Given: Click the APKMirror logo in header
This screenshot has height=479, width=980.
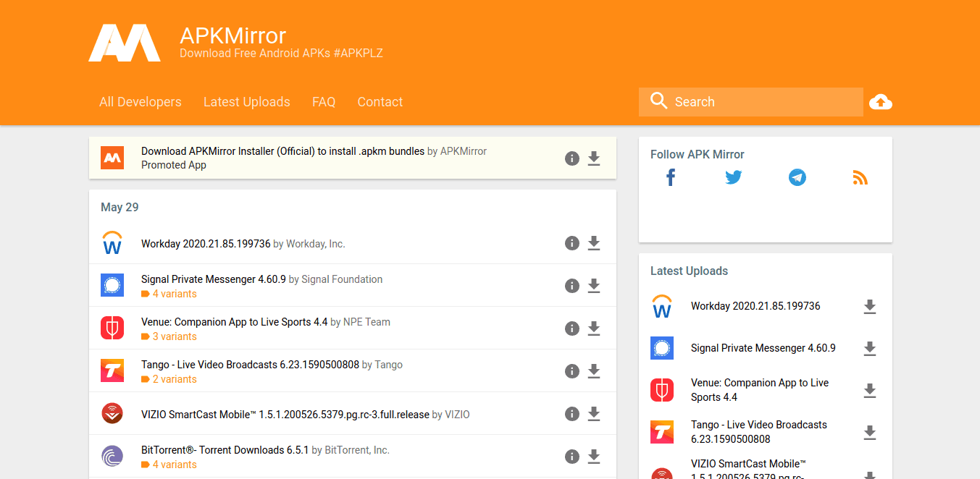Looking at the screenshot, I should pyautogui.click(x=125, y=43).
